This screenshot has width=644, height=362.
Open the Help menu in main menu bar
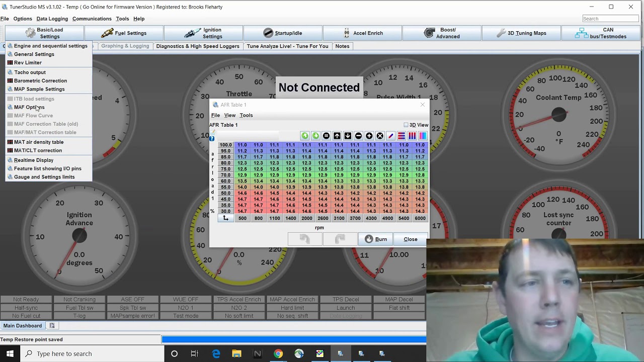(139, 19)
